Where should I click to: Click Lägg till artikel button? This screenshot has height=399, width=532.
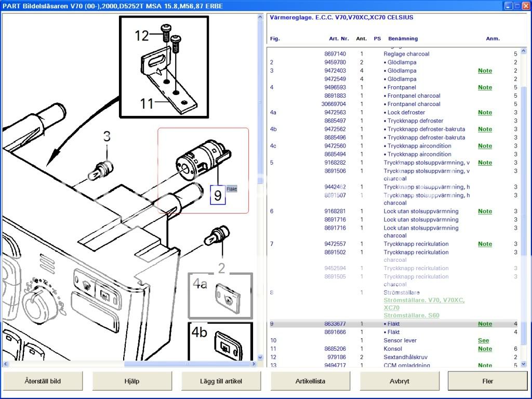pyautogui.click(x=221, y=381)
